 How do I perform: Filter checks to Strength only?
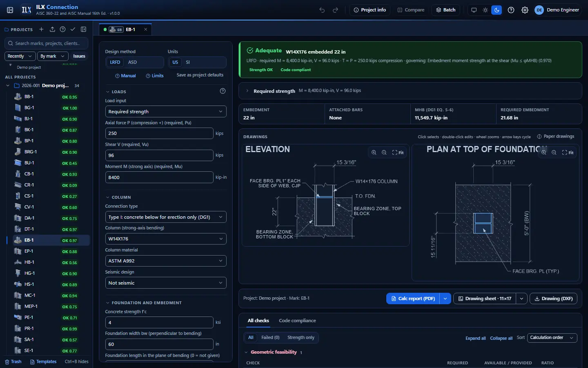click(x=301, y=338)
